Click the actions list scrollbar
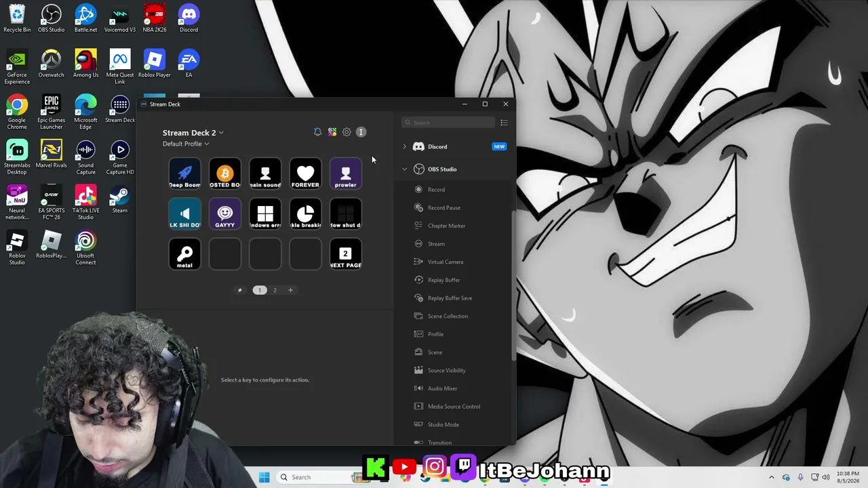The height and width of the screenshot is (488, 868). tap(513, 285)
